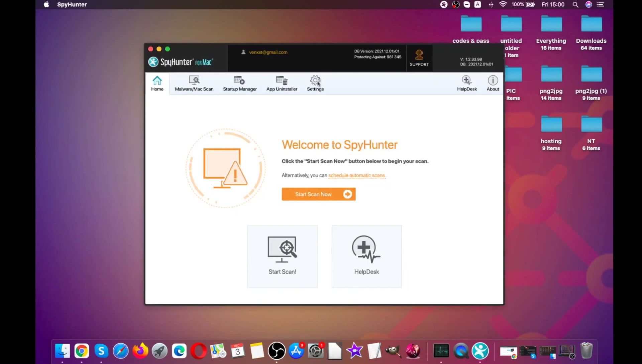Click the venxst@gmail.com account link

tap(268, 52)
